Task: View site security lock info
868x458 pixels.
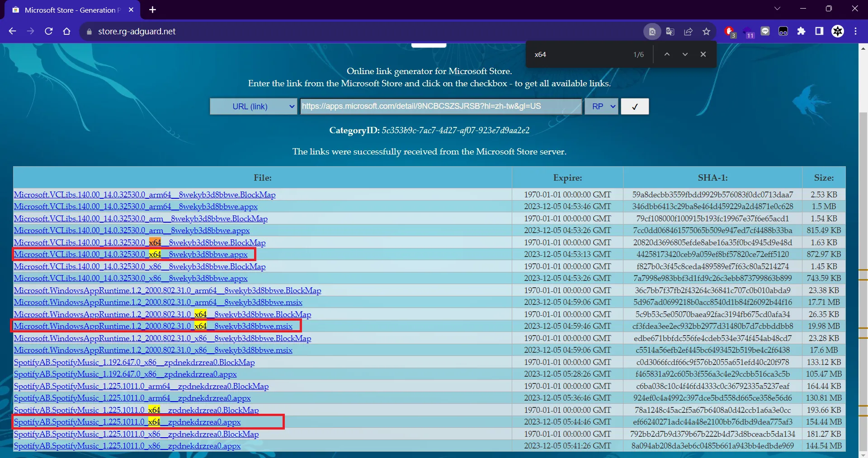Action: [89, 32]
